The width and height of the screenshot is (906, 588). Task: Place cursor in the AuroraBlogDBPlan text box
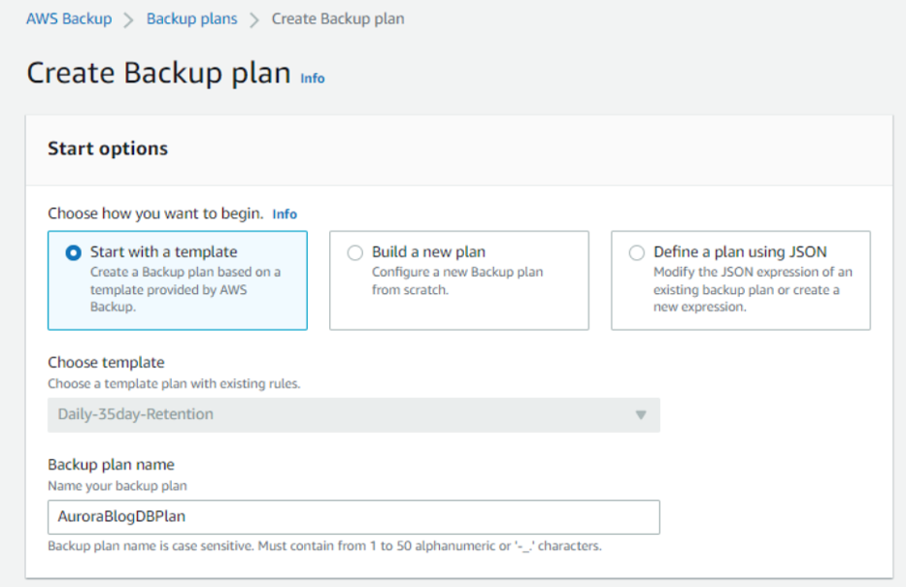click(353, 517)
